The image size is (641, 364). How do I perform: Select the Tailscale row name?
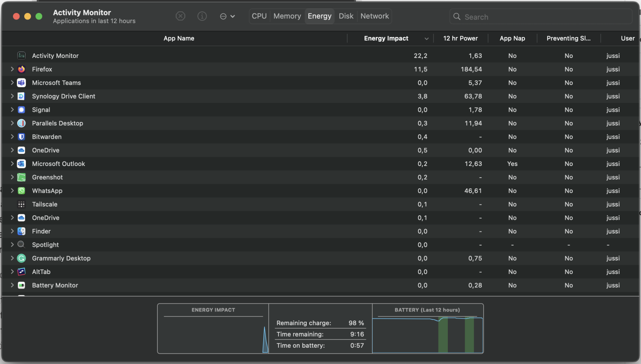45,204
